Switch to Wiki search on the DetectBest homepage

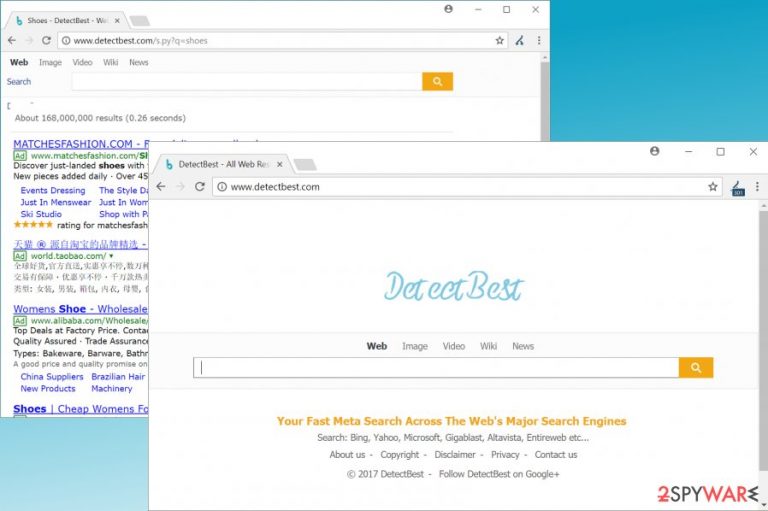click(x=488, y=346)
